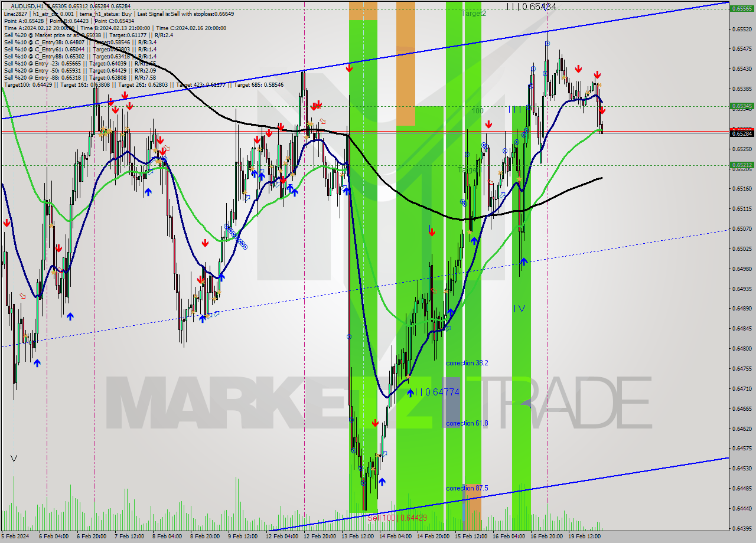The height and width of the screenshot is (543, 756).
Task: Click the '7 Feb 12:00' time axis label
Action: (129, 537)
